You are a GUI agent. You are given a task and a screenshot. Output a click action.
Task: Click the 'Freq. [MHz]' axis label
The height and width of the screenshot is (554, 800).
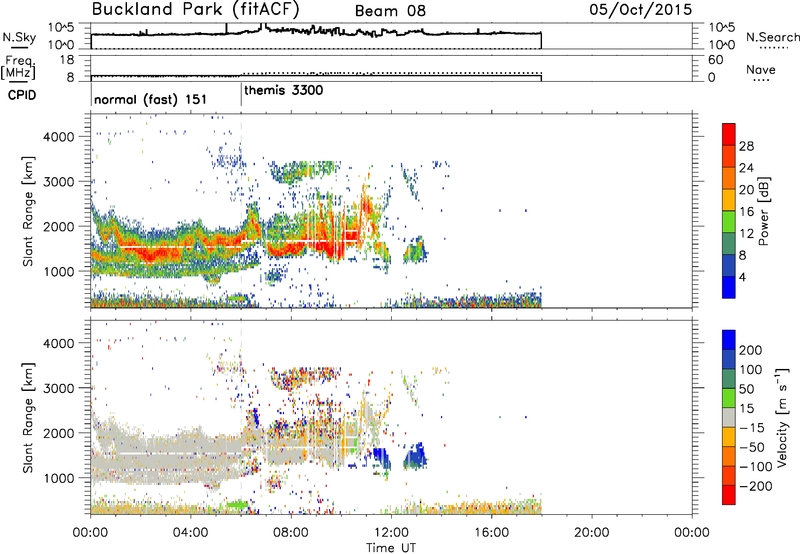(18, 67)
